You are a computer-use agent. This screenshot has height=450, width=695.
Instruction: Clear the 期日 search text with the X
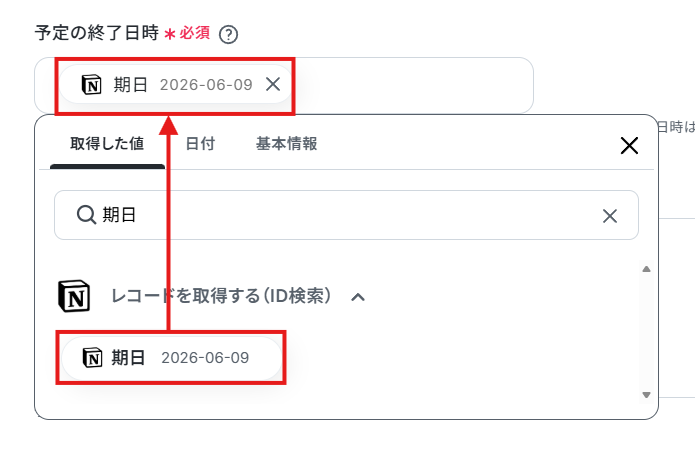click(x=610, y=216)
